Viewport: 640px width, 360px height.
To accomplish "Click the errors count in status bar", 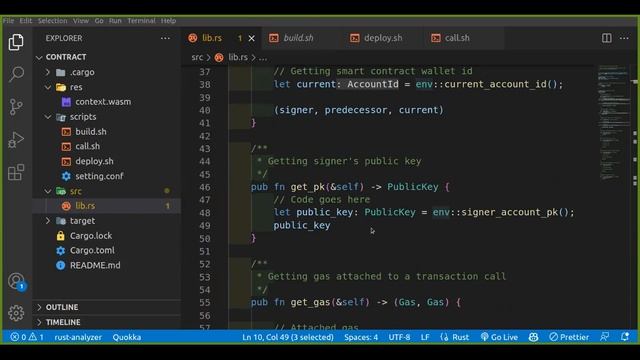I will tap(18, 337).
